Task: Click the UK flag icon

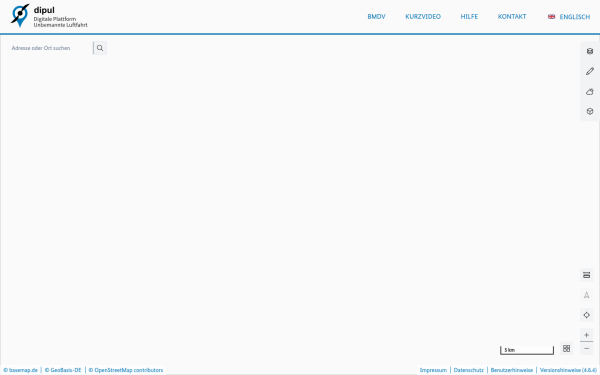Action: click(x=551, y=16)
